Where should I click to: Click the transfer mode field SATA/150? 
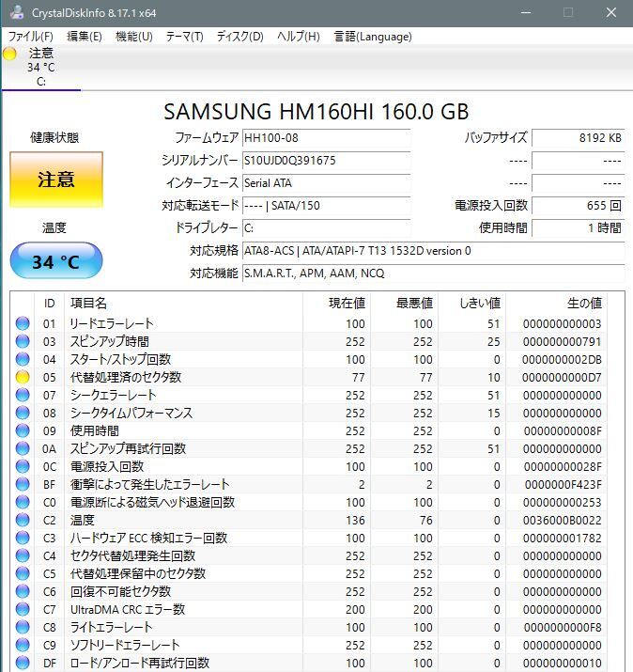[326, 206]
